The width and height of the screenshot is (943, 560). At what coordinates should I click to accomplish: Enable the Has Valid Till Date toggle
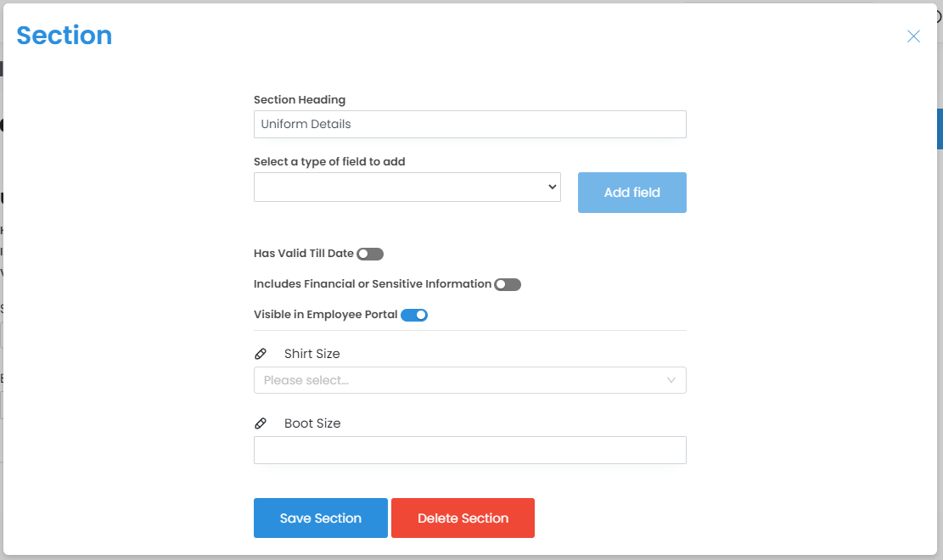point(370,254)
